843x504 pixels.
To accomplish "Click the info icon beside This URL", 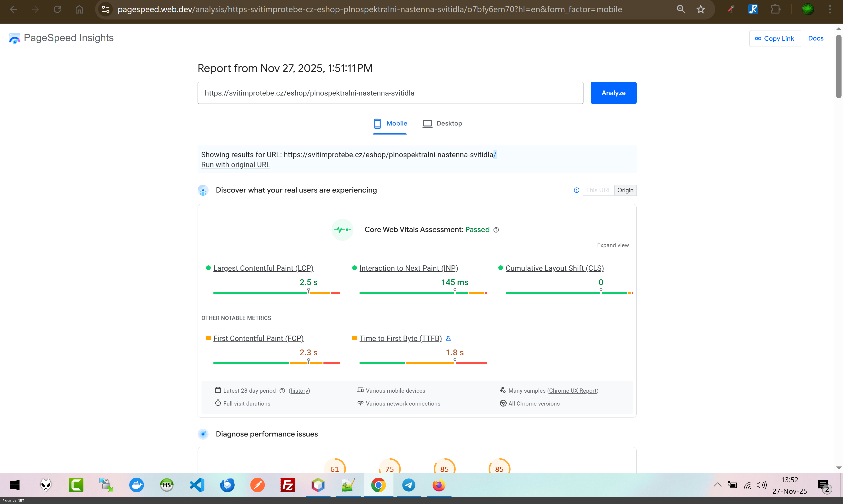I will pos(576,190).
